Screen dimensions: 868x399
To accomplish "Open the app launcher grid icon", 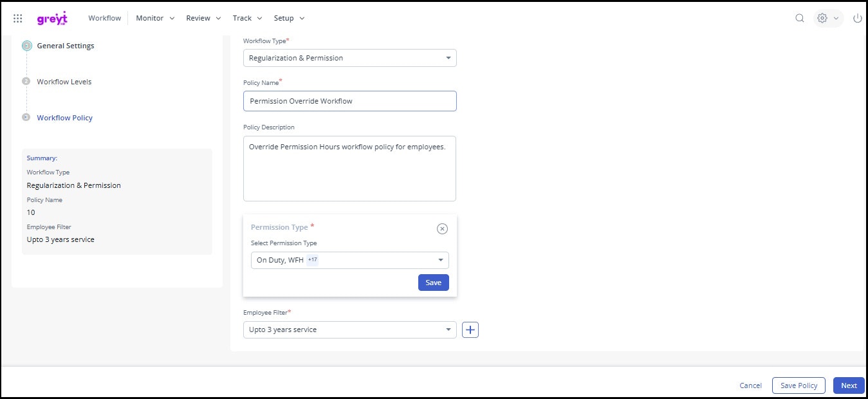I will (x=18, y=19).
